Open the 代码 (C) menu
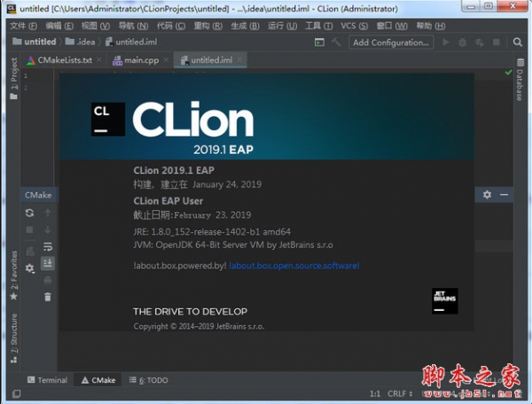Screen dimensions: 532x404 tap(171, 26)
